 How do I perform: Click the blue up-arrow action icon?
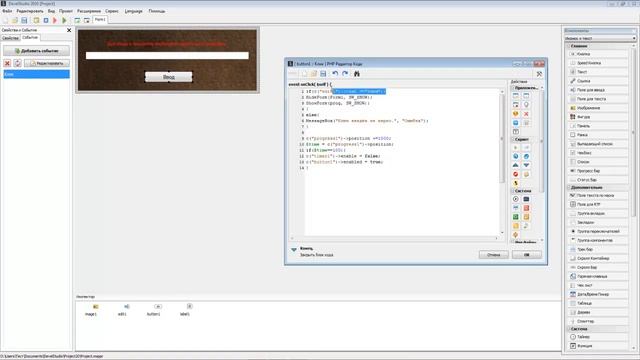pos(516,165)
